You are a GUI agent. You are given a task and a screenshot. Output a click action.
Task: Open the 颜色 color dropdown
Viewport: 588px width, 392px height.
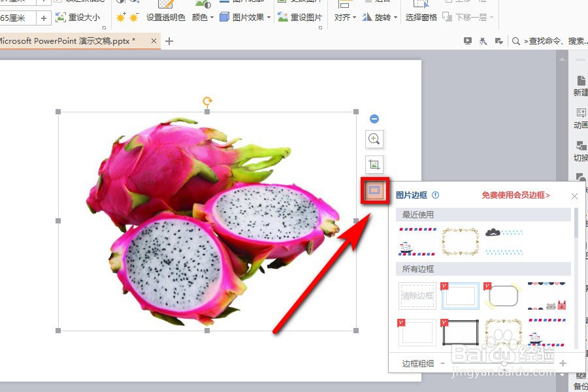(x=203, y=17)
